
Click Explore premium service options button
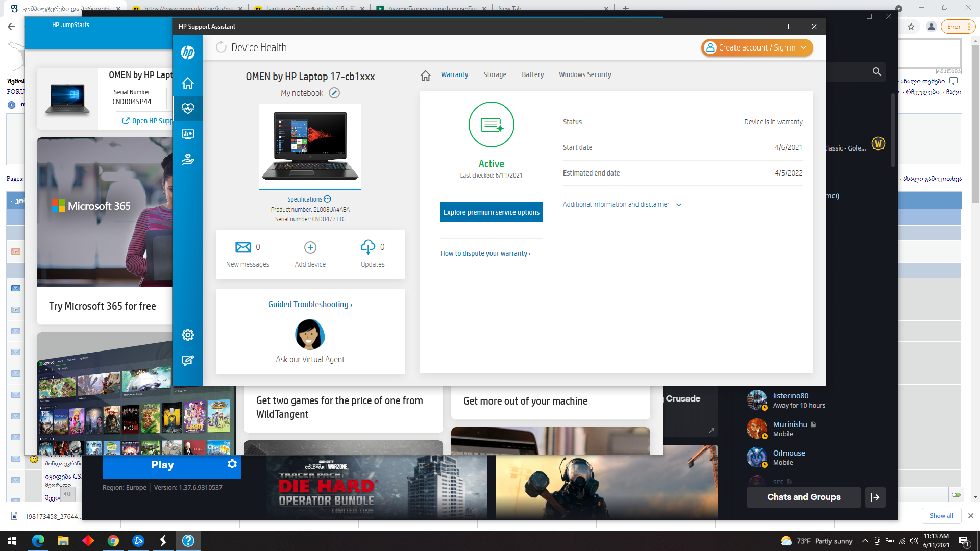(x=491, y=212)
